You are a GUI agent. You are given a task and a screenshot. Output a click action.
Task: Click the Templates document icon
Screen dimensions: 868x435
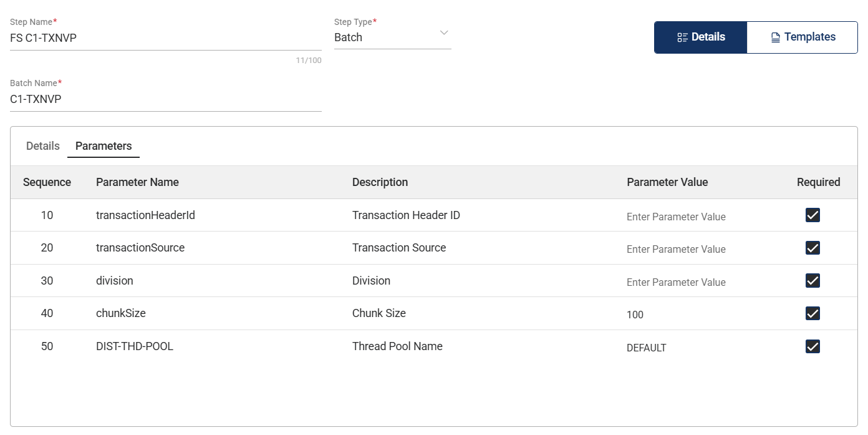pyautogui.click(x=775, y=37)
